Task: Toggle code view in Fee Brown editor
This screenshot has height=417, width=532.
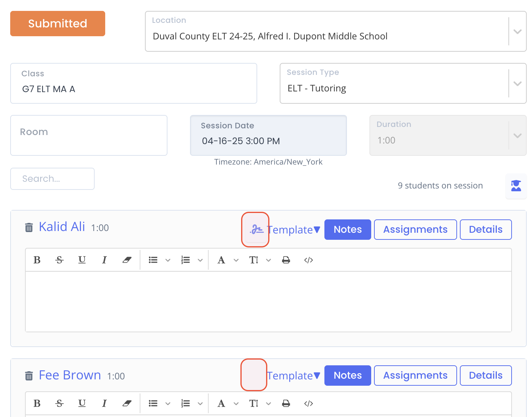Action: [309, 403]
